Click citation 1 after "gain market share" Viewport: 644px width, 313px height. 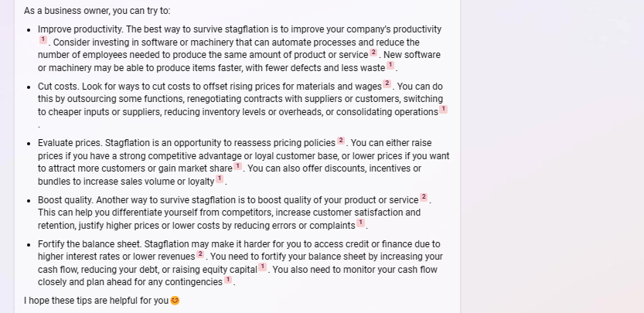coord(237,165)
